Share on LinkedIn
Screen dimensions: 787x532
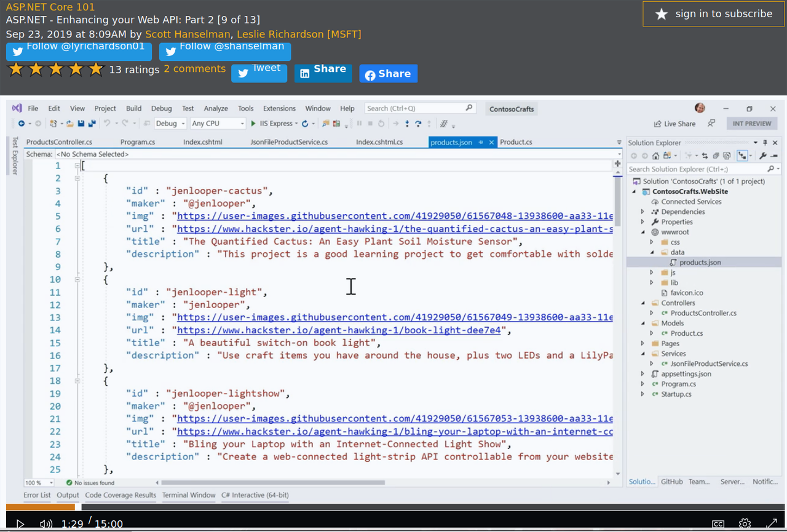pos(323,73)
